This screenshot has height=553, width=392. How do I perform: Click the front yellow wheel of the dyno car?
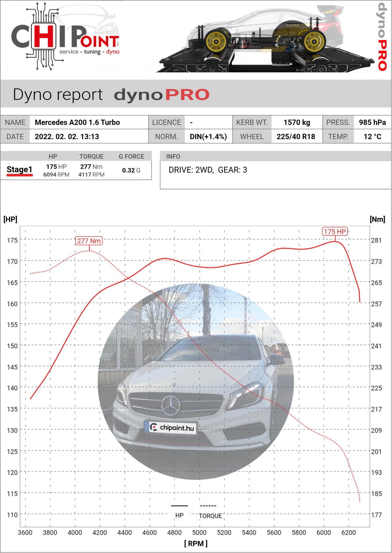point(217,41)
